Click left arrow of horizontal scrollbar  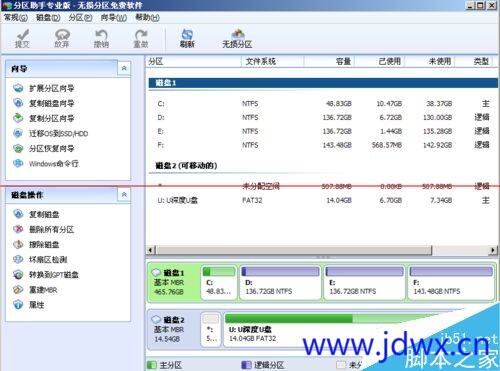click(x=151, y=250)
